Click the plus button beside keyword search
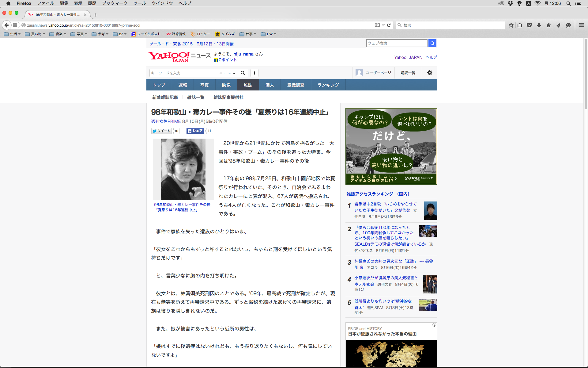Screen dimensions: 588x368 point(254,73)
